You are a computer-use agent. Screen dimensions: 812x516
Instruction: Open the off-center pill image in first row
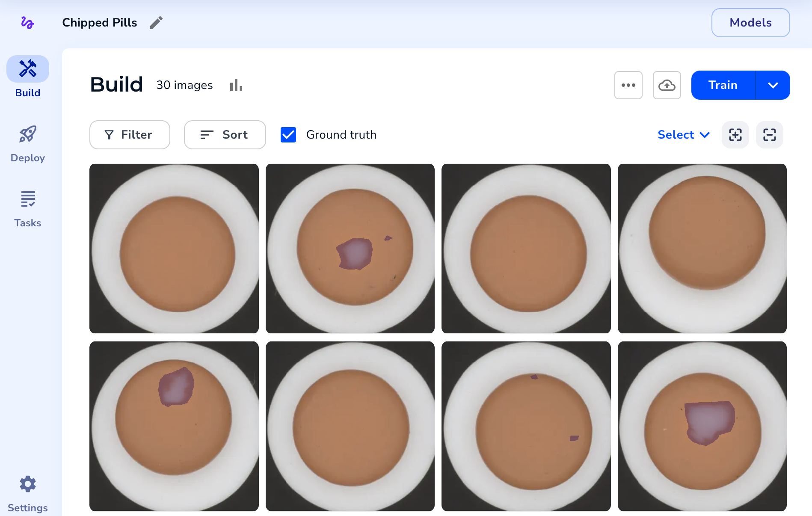pos(702,249)
